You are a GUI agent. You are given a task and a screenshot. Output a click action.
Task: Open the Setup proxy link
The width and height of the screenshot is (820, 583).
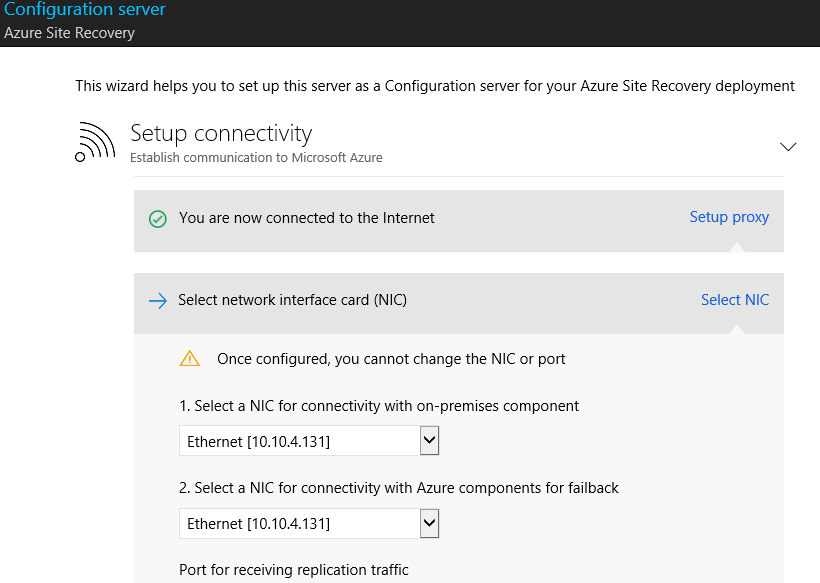(x=729, y=217)
